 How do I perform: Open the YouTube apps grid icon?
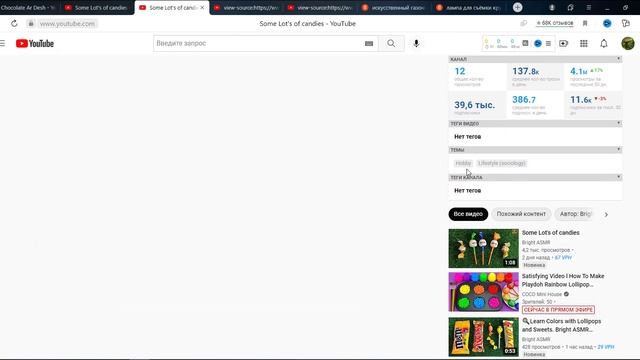pos(584,43)
